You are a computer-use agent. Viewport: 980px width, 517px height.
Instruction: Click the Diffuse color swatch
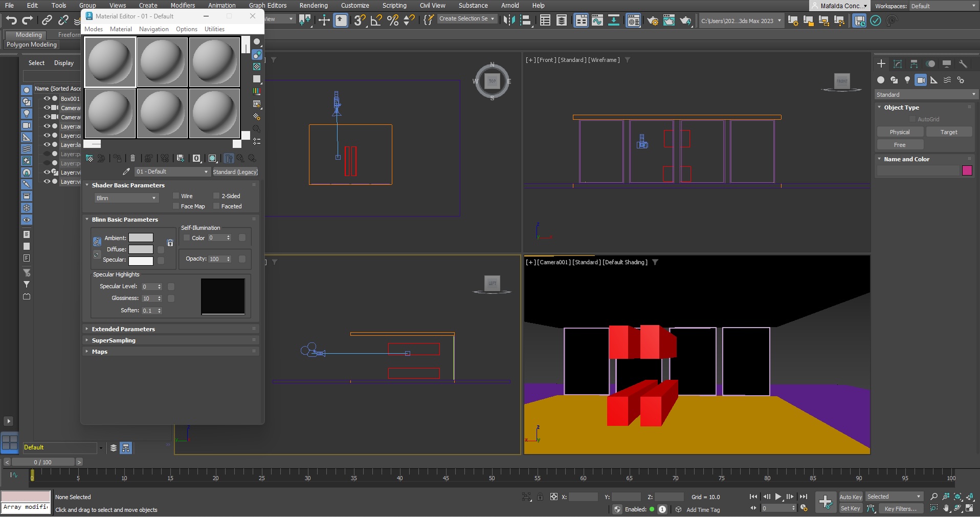coord(141,249)
